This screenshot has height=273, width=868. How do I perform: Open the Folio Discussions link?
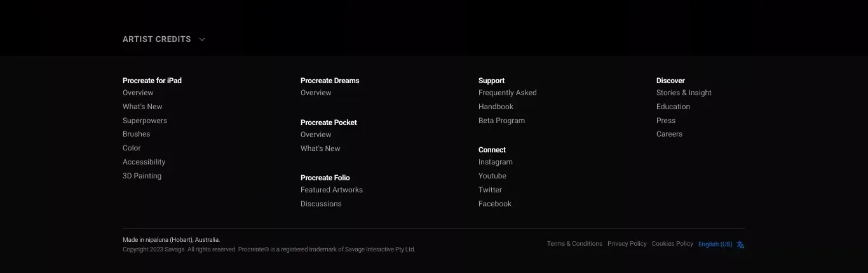coord(321,204)
